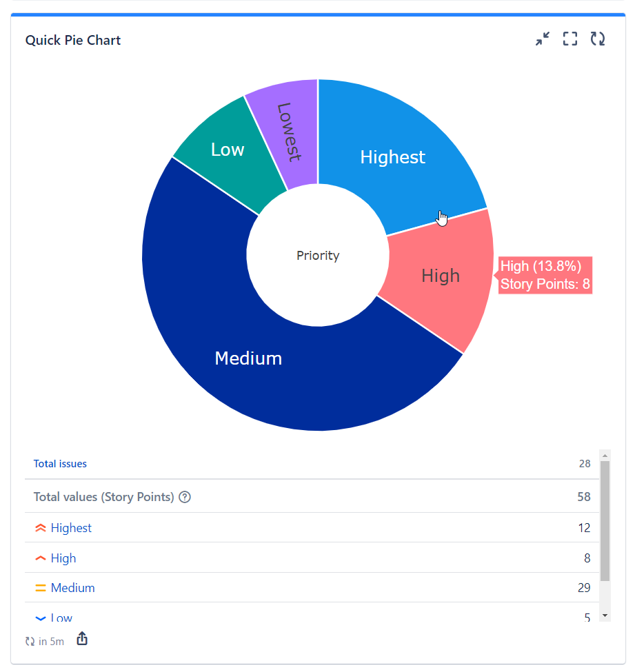Click the help question mark next to Total values
This screenshot has height=672, width=635.
(184, 496)
